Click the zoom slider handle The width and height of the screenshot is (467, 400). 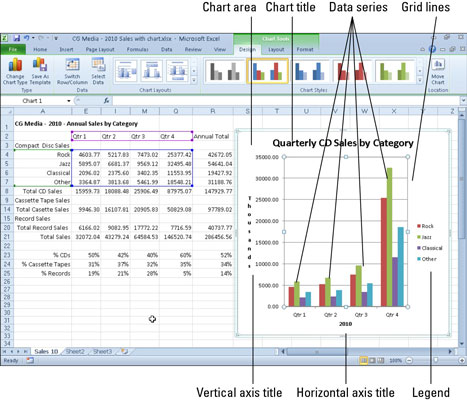click(x=436, y=360)
